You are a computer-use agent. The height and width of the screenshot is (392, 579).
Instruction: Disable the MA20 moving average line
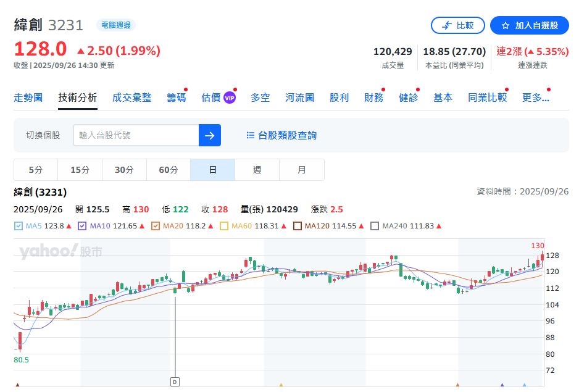(x=154, y=226)
